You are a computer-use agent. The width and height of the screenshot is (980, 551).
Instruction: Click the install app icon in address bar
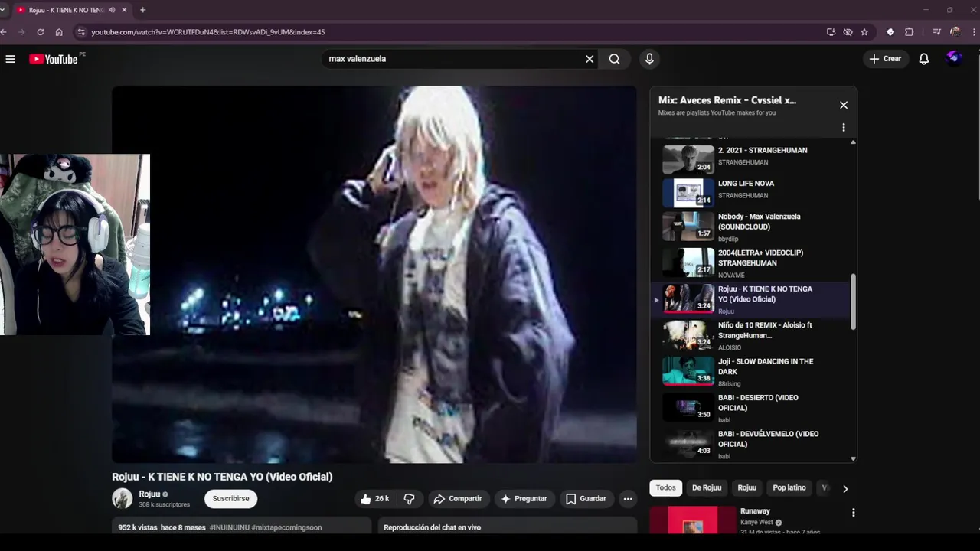click(831, 32)
